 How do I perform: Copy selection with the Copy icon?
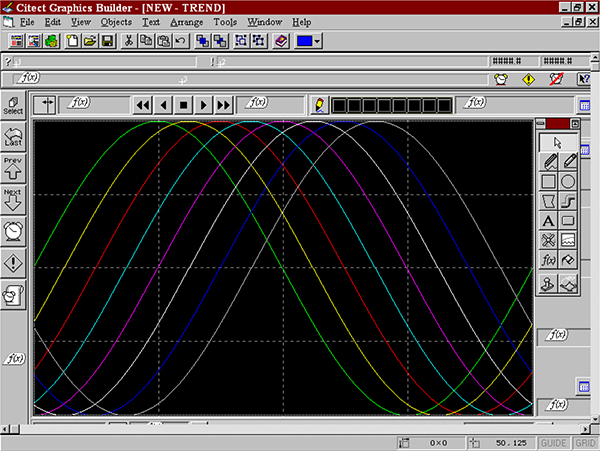tap(146, 41)
